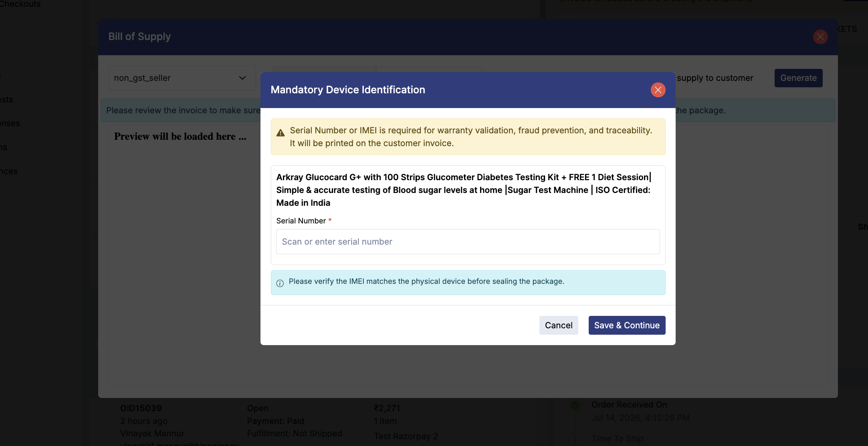Click the Checkouts item in sidebar
868x446 pixels.
coord(20,4)
